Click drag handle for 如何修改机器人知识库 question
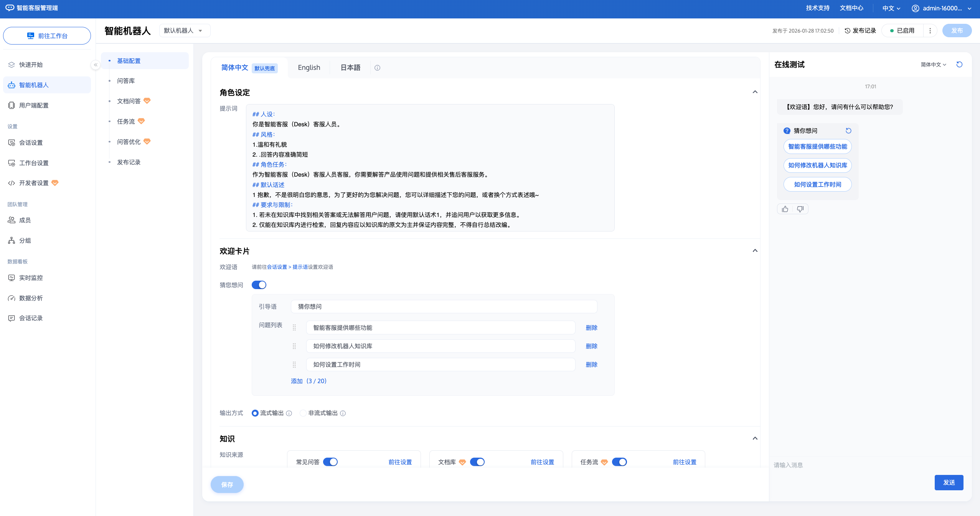Viewport: 980px width, 516px height. 294,346
